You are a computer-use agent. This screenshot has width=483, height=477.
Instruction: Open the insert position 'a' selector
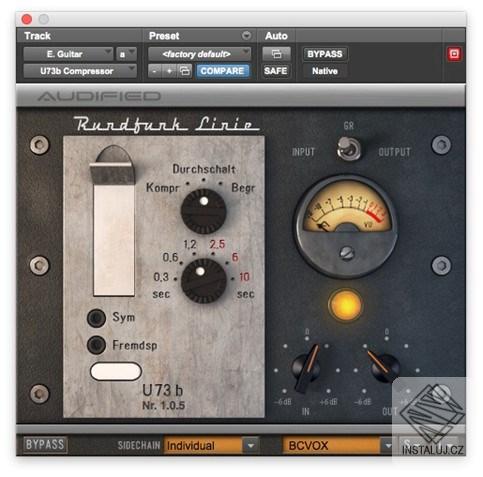click(126, 54)
